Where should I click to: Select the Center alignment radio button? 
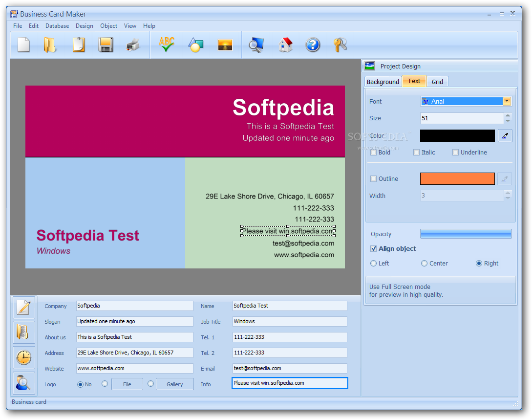(x=424, y=263)
